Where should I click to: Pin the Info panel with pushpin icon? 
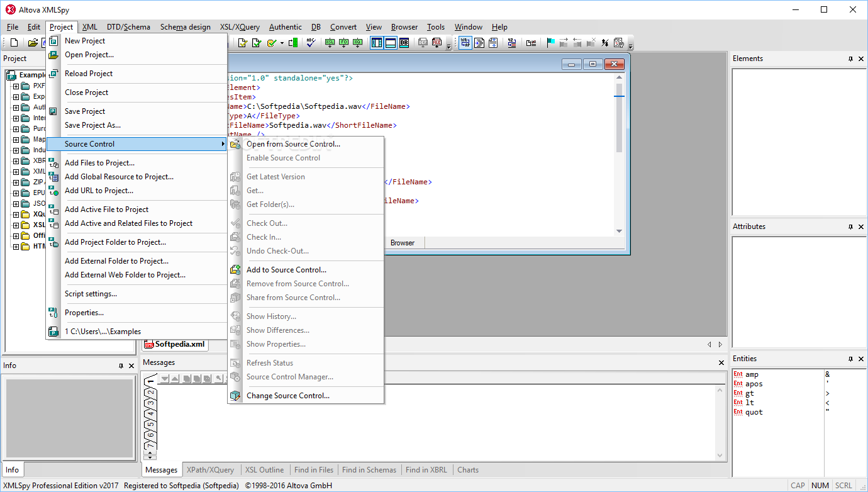(121, 366)
